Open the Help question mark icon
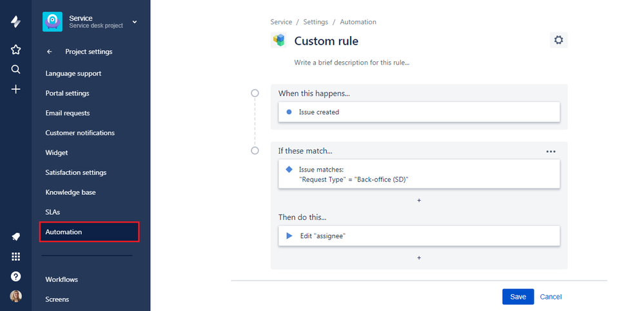This screenshot has height=311, width=644. pyautogui.click(x=16, y=276)
